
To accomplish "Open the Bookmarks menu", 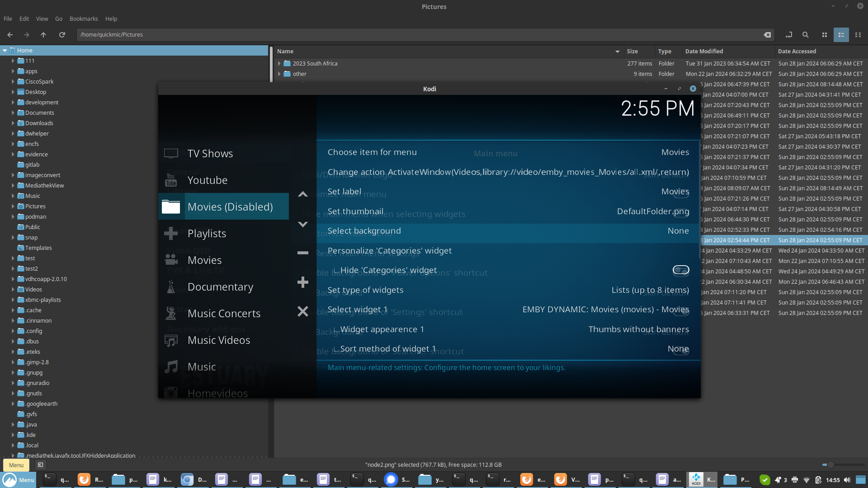I will pyautogui.click(x=83, y=19).
